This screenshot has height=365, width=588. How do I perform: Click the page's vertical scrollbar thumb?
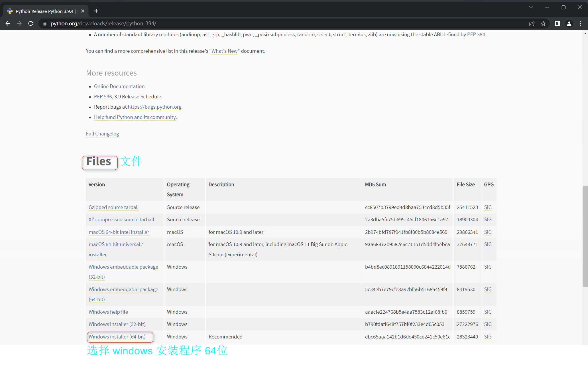[x=585, y=236]
